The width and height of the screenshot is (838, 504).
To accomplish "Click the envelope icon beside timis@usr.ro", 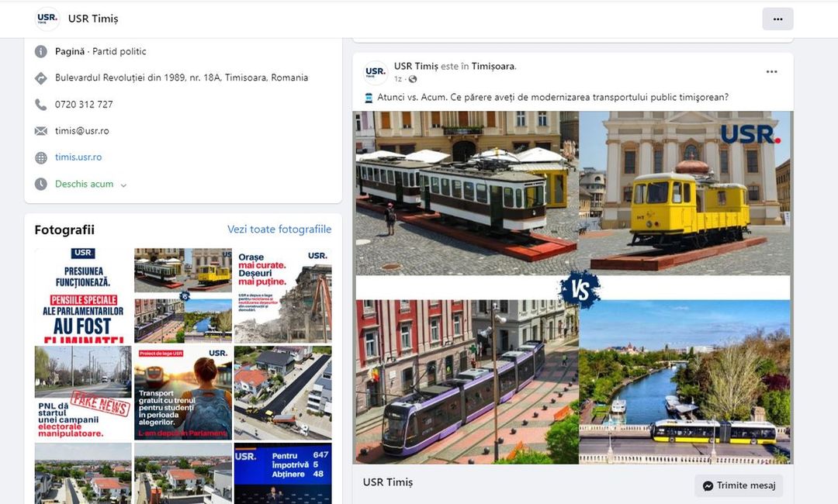I will (x=41, y=131).
